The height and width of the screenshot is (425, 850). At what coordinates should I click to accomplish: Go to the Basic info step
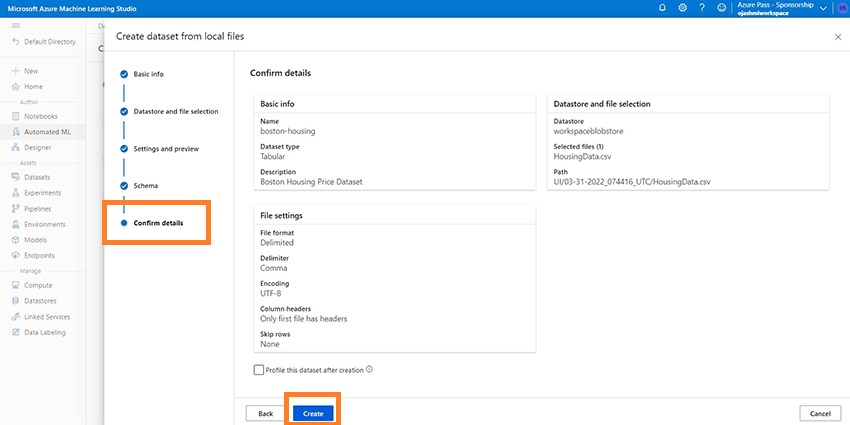click(148, 74)
